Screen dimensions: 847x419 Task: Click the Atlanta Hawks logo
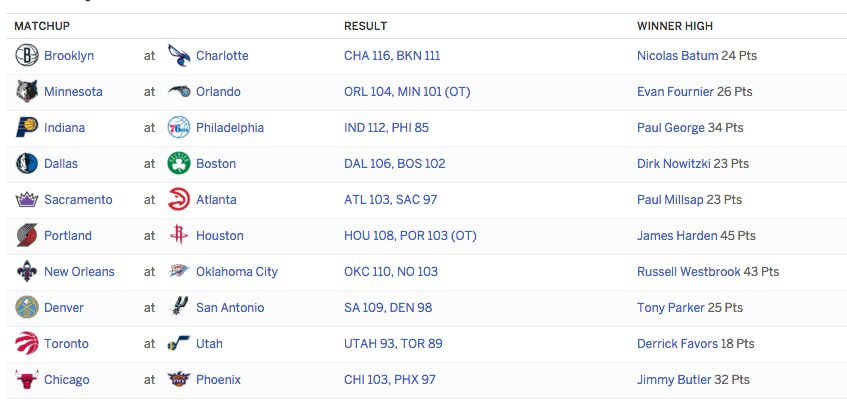coord(179,200)
